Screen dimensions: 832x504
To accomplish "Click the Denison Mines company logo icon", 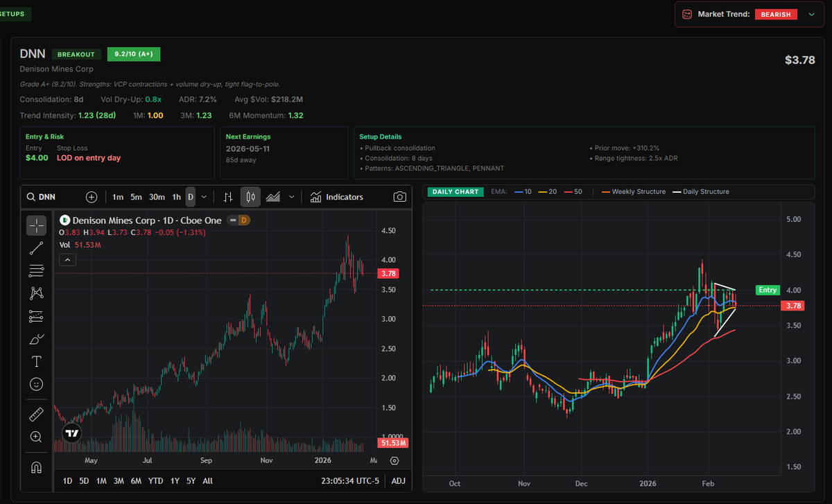I will (65, 220).
